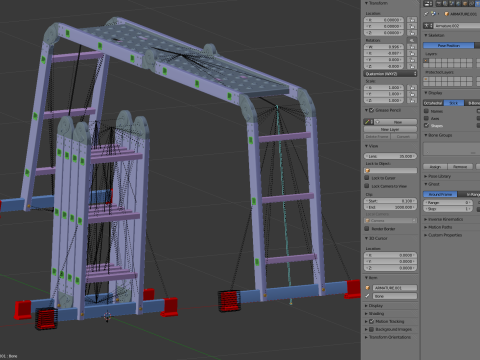Uncheck the Shapes display checkbox
Viewport: 480px width, 360px height.
coord(426,125)
